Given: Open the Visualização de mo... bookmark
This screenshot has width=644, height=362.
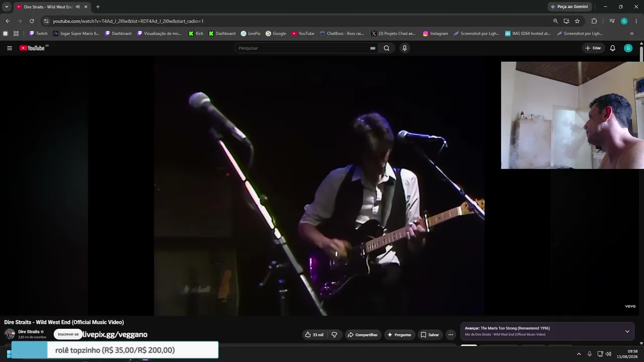Looking at the screenshot, I should [159, 34].
